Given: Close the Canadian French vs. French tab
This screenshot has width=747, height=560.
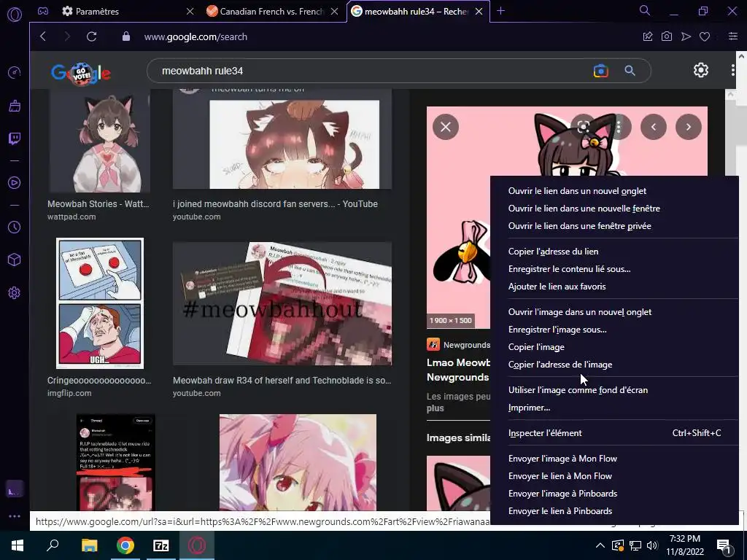Looking at the screenshot, I should (x=334, y=11).
